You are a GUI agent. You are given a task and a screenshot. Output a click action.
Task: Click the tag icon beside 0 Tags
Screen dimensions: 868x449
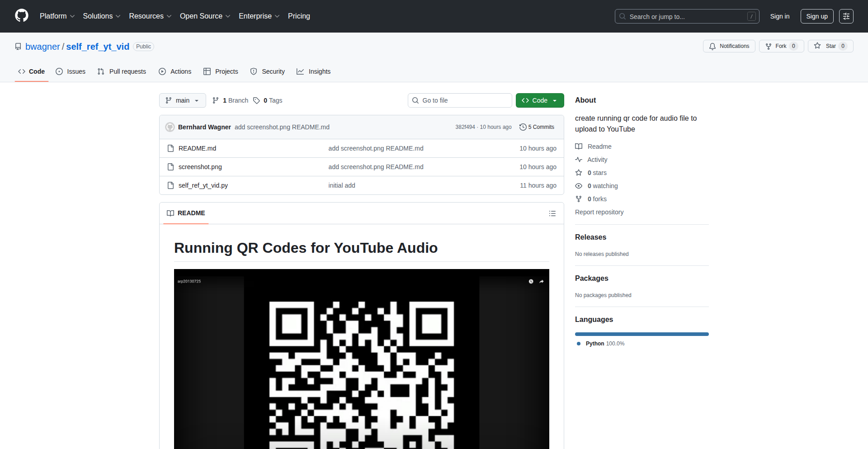point(256,100)
